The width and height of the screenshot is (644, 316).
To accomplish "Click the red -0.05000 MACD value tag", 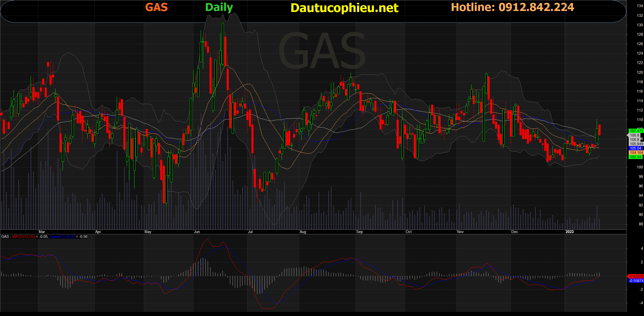I will click(636, 276).
